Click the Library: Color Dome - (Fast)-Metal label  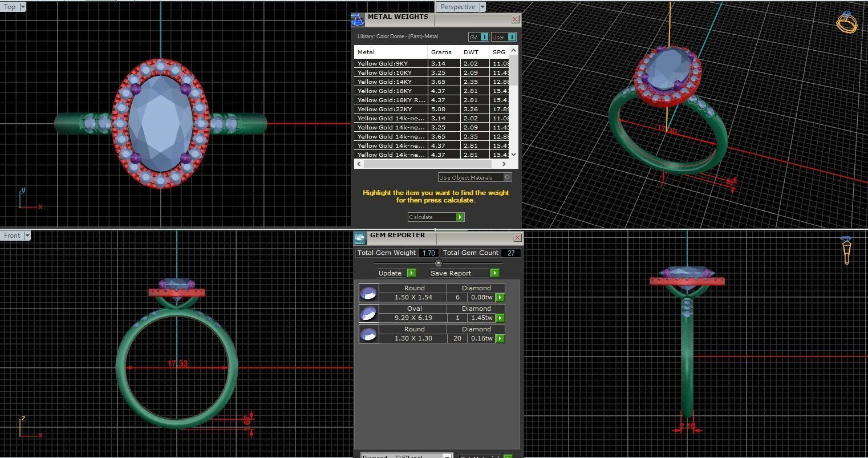[398, 37]
